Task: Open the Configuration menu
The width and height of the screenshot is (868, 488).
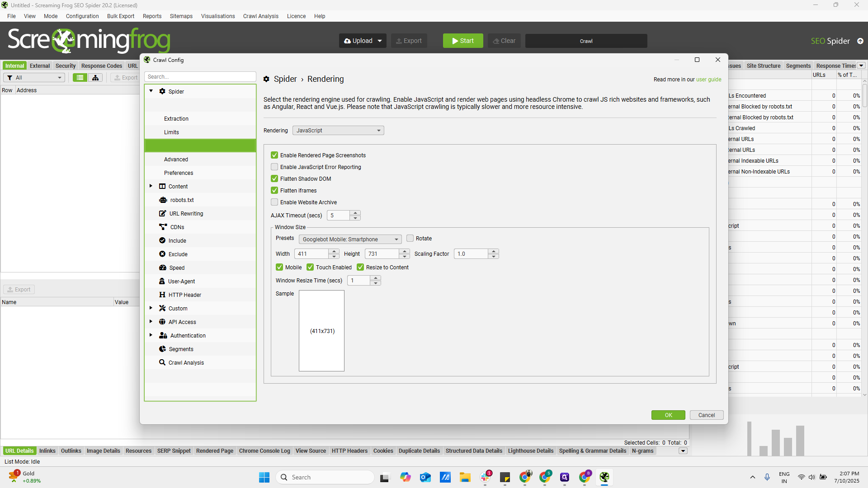Action: (x=82, y=16)
